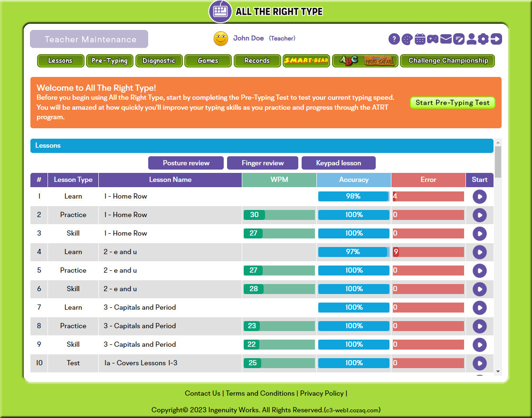
Task: Open the ABC Photo Safari button
Action: pyautogui.click(x=365, y=61)
